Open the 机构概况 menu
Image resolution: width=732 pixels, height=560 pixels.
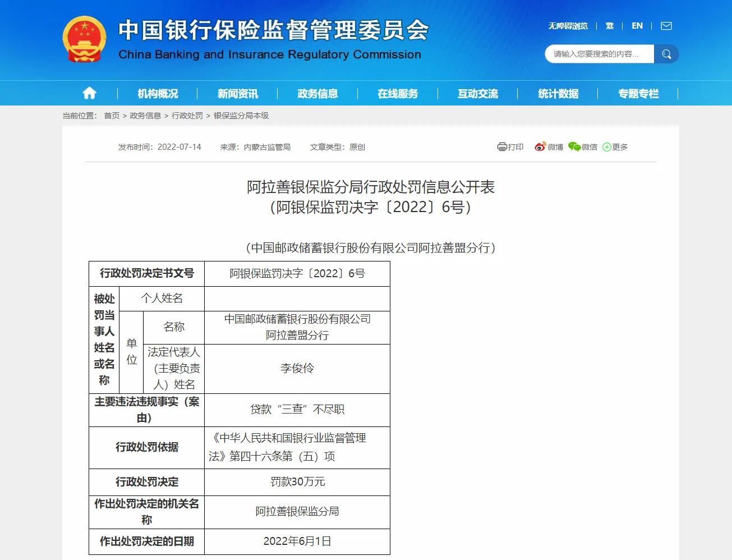click(x=158, y=94)
